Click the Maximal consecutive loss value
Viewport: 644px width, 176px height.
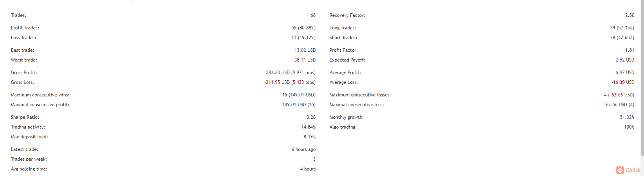[619, 105]
